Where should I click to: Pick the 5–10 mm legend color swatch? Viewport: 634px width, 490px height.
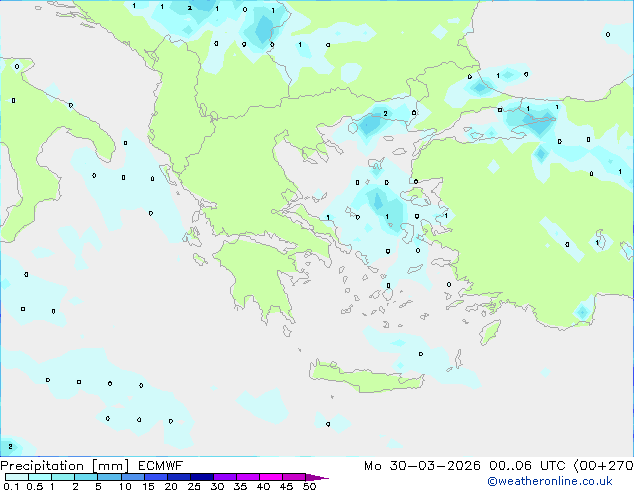point(109,477)
